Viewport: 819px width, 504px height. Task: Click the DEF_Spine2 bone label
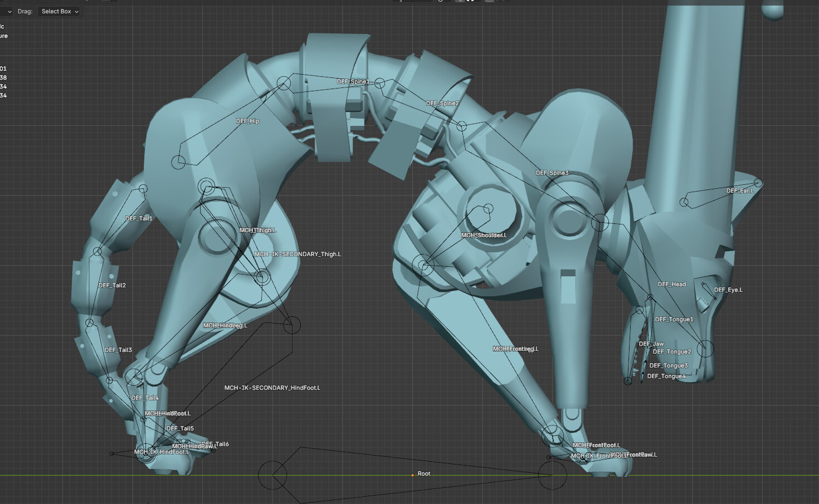coord(442,103)
